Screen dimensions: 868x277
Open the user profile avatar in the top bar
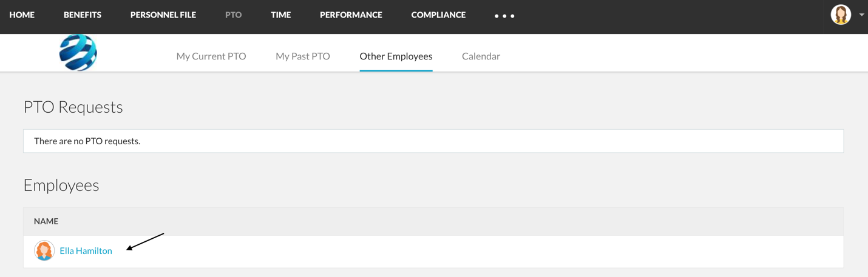click(841, 15)
